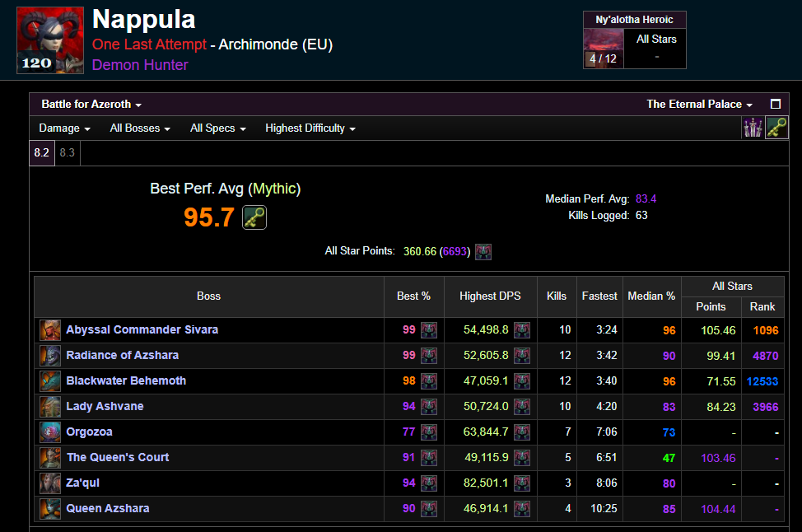Image resolution: width=802 pixels, height=532 pixels.
Task: Click the Median % column header
Action: 651,296
